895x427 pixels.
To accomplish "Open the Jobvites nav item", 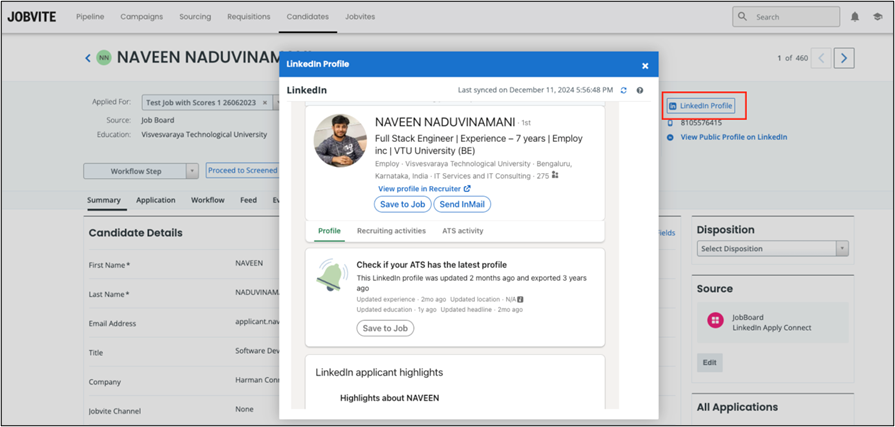I will tap(360, 17).
